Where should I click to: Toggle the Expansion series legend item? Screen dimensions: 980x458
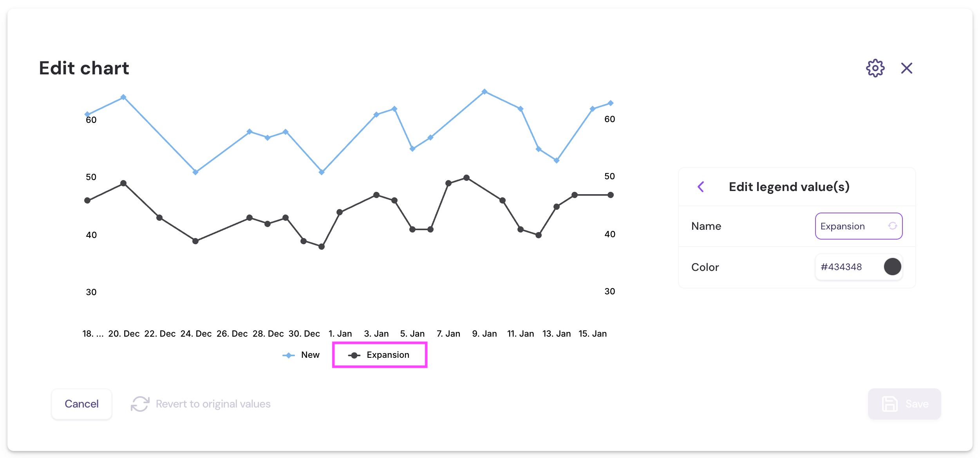pos(387,355)
